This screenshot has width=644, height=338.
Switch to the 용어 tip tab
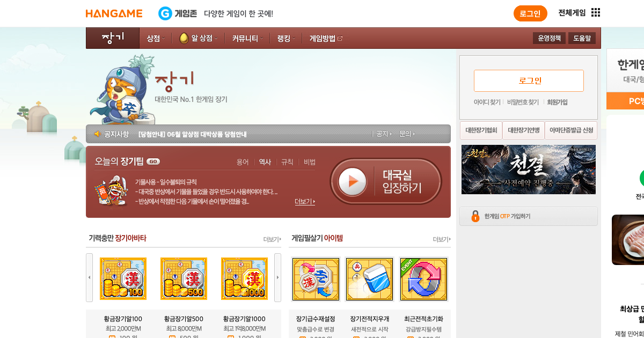click(243, 161)
